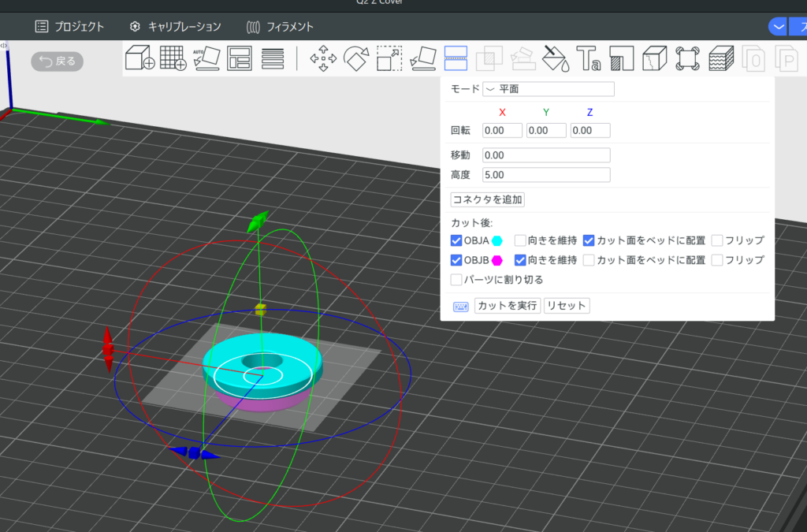Switch to the フィラメント tab
This screenshot has height=532, width=807.
coord(280,27)
